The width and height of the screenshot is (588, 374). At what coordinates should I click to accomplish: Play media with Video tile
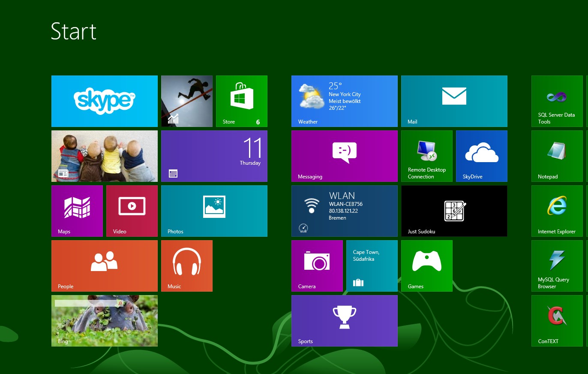[x=132, y=211]
